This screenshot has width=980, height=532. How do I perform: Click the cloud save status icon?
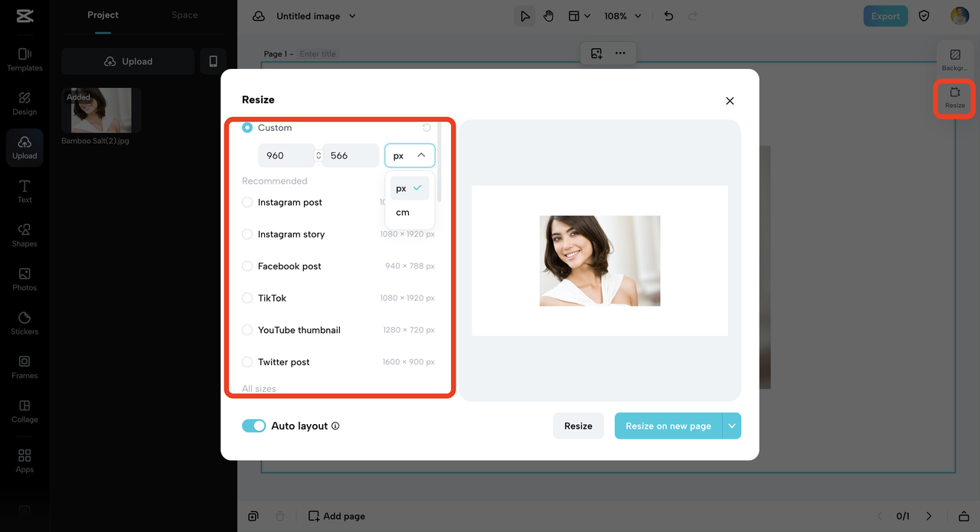pyautogui.click(x=259, y=16)
